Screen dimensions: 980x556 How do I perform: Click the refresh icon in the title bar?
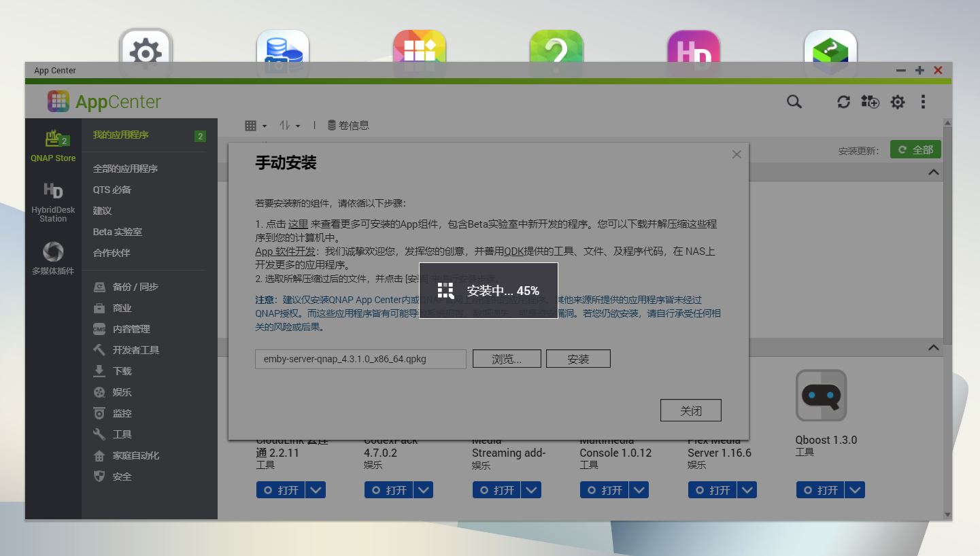[843, 101]
